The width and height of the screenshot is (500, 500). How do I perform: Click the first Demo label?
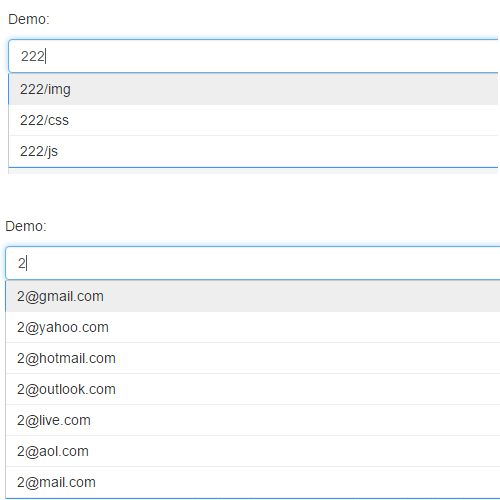pos(29,19)
